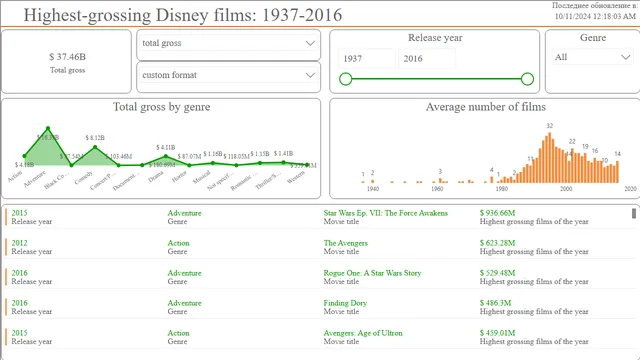
Task: Click 2016 year in Rogue One row
Action: [x=19, y=273]
